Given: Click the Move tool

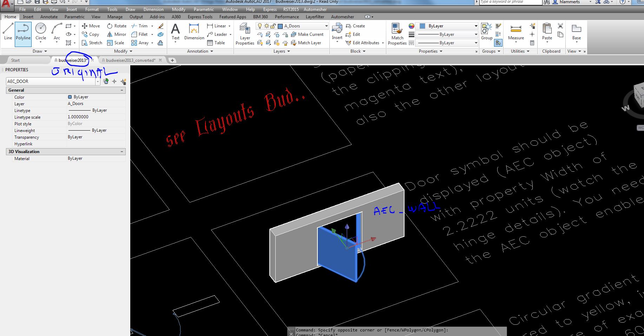Looking at the screenshot, I should click(x=91, y=26).
